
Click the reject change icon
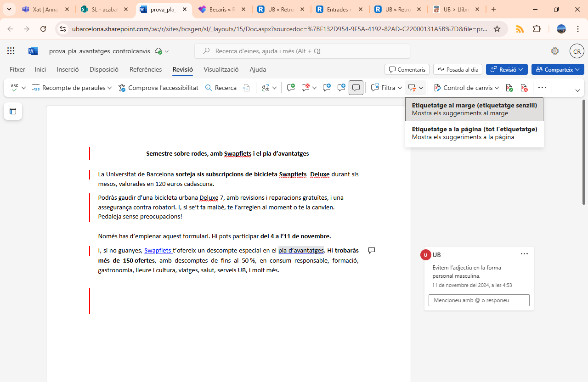click(524, 88)
